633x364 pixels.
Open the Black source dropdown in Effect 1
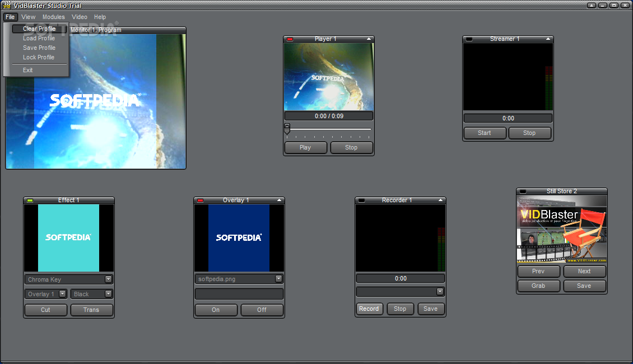click(108, 294)
